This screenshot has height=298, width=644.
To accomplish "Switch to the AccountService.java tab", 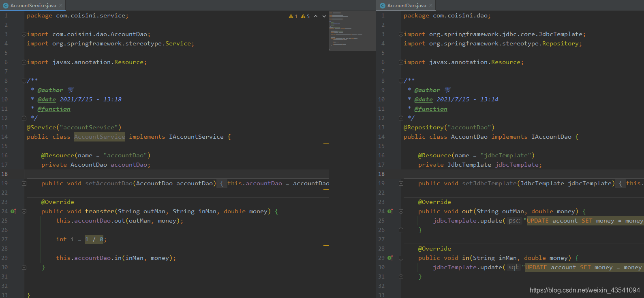I will [x=33, y=5].
